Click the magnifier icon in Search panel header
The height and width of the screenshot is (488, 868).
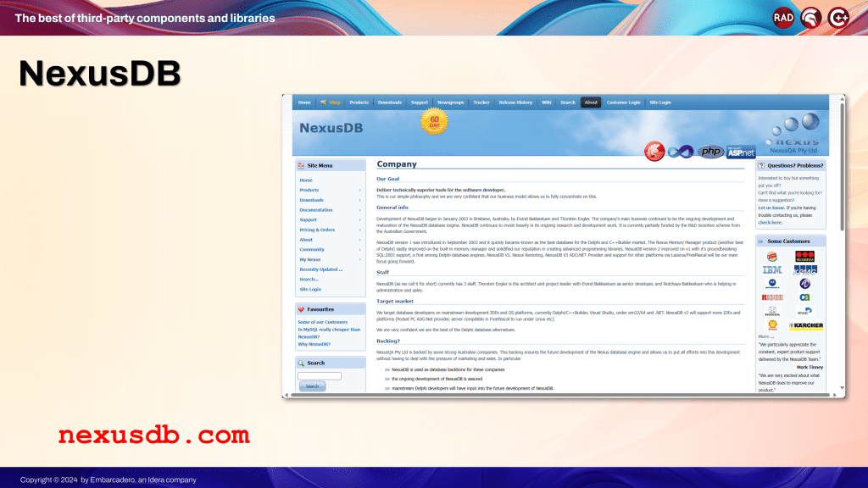(301, 363)
